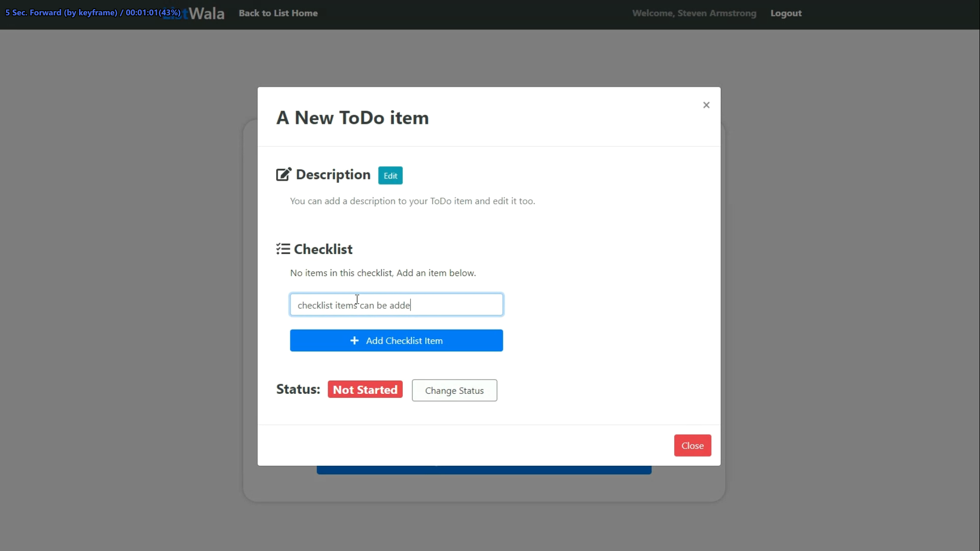Click the red Not Started status badge
Screen dimensions: 980x551
pyautogui.click(x=365, y=390)
